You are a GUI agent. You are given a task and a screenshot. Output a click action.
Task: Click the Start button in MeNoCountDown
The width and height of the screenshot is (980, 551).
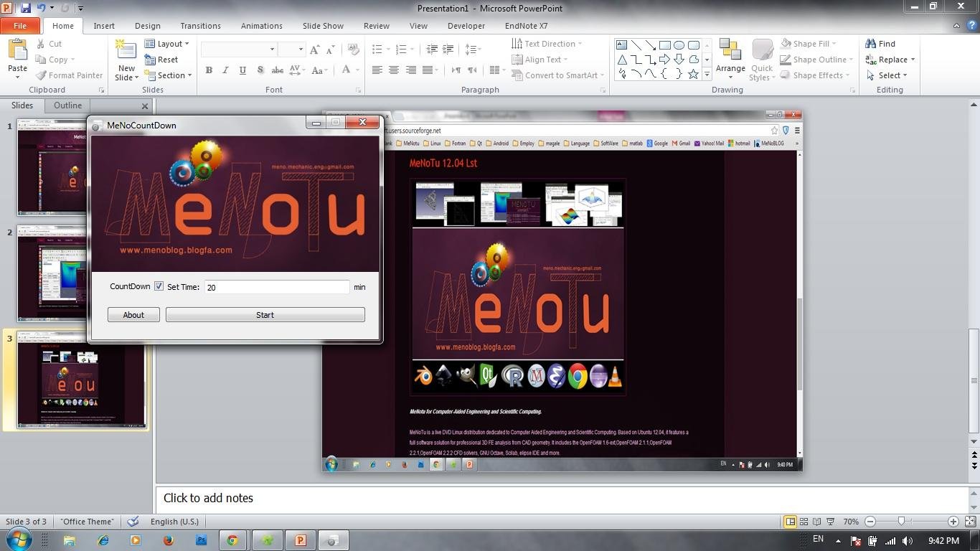(x=265, y=315)
